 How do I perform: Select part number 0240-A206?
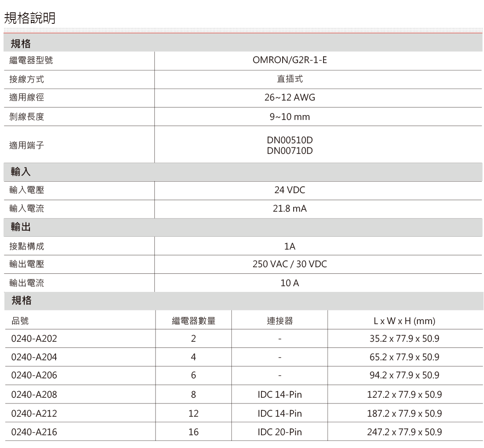(x=34, y=375)
